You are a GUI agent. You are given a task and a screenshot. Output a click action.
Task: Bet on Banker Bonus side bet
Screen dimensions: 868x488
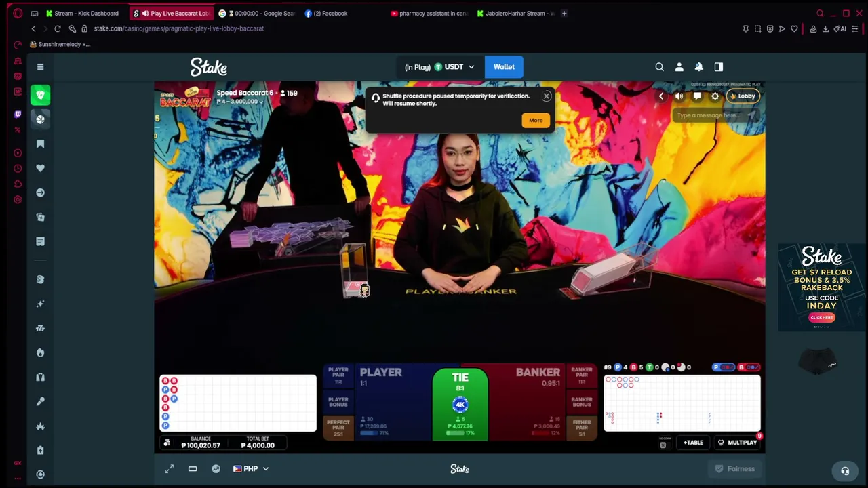582,402
